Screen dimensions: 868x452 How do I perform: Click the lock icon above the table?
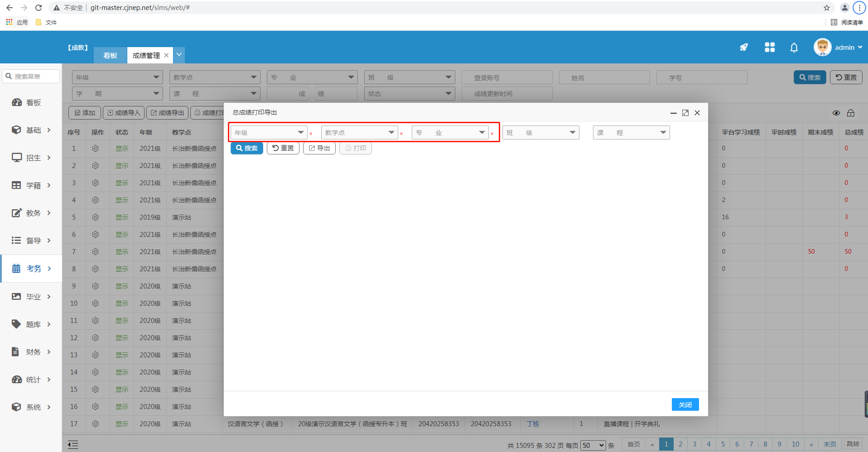tap(850, 113)
